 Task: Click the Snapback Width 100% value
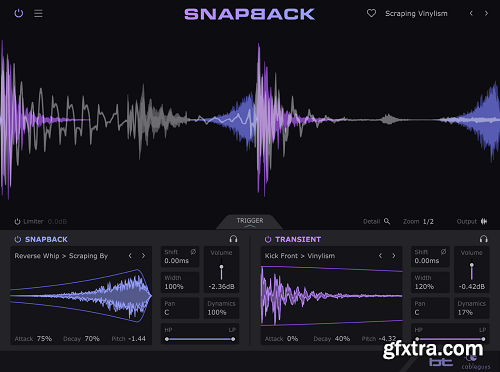(174, 287)
